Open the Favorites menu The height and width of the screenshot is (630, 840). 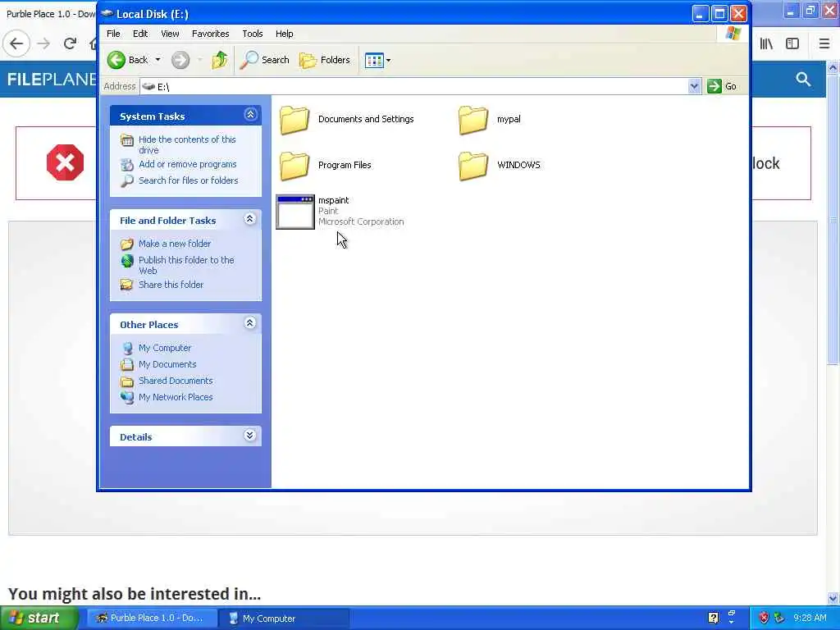click(211, 34)
